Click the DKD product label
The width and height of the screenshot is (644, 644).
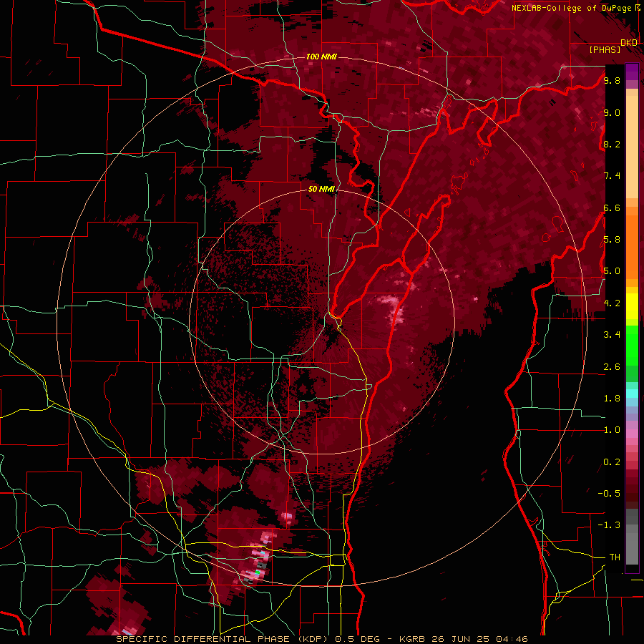point(629,43)
